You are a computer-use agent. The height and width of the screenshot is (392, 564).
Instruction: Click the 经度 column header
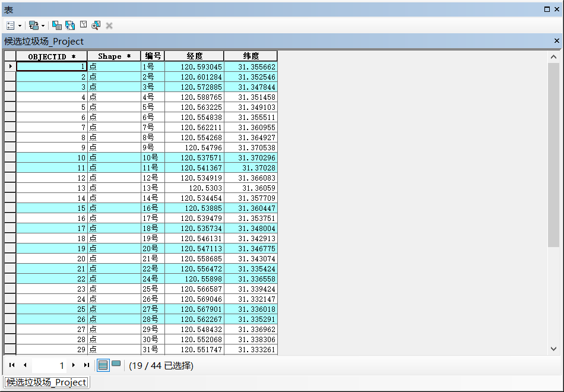tap(194, 56)
